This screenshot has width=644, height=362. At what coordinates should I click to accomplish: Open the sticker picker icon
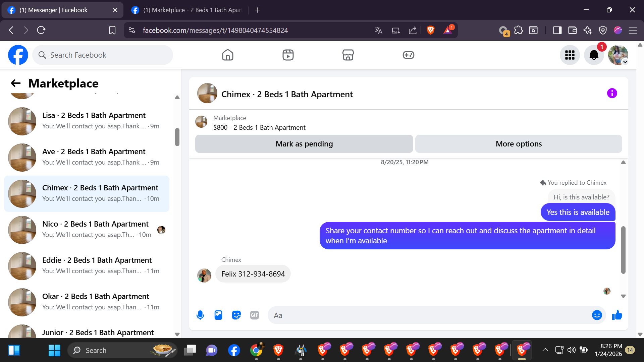[x=236, y=315]
